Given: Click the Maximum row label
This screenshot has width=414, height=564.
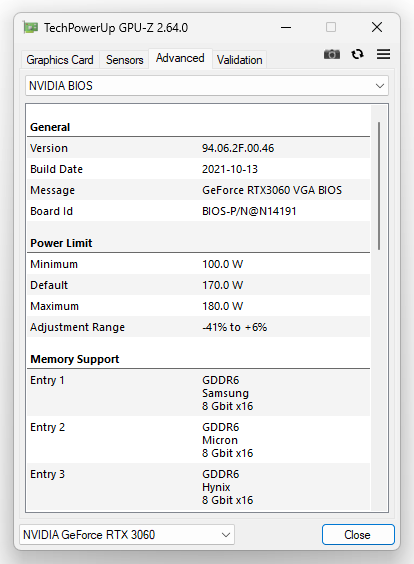Looking at the screenshot, I should point(54,306).
